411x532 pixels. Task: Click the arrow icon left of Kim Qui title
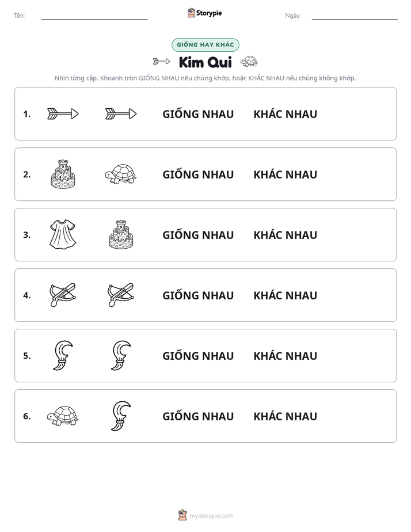click(x=161, y=62)
